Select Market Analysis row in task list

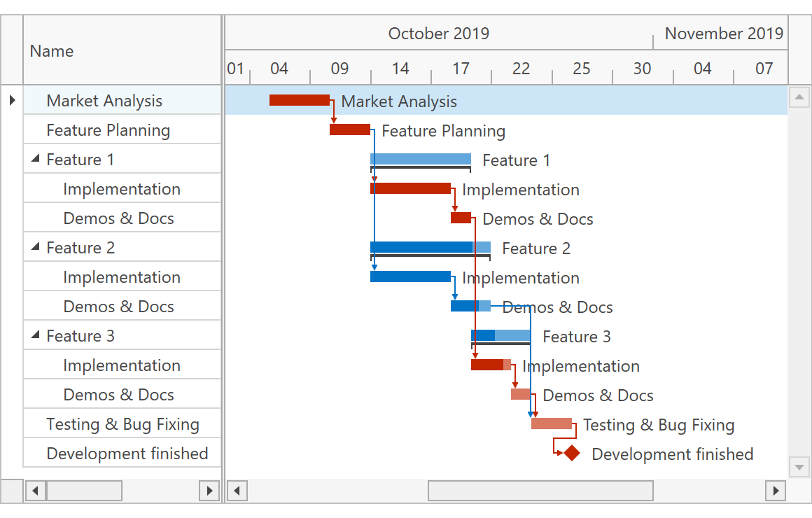pyautogui.click(x=122, y=100)
